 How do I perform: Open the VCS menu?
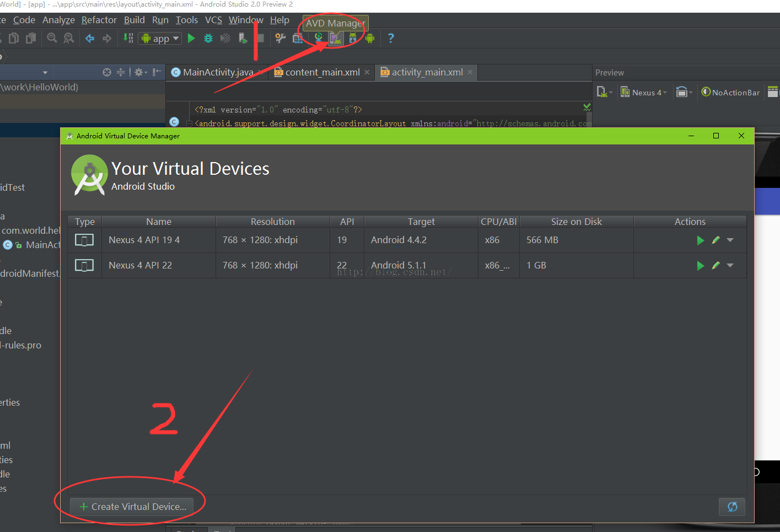(214, 20)
